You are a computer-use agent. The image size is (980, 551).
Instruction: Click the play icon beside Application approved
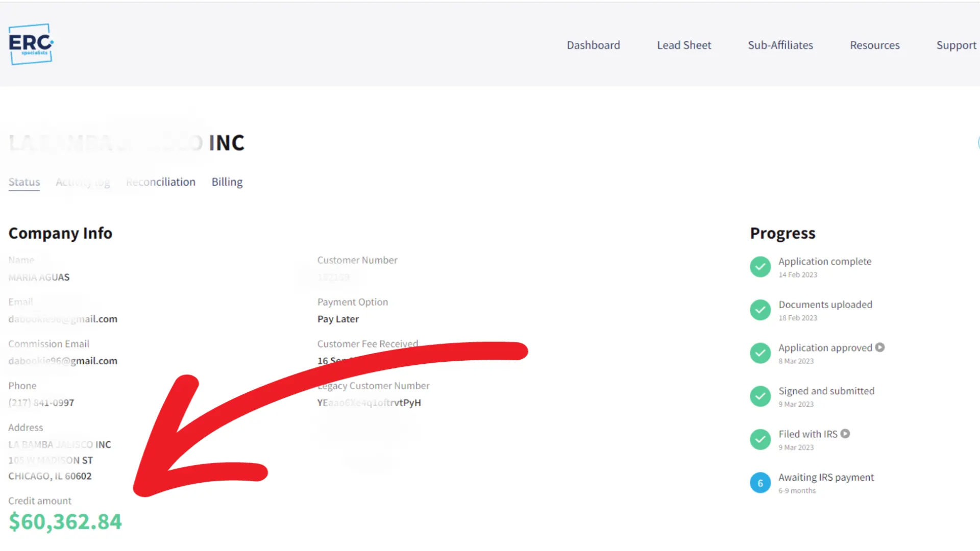coord(880,347)
